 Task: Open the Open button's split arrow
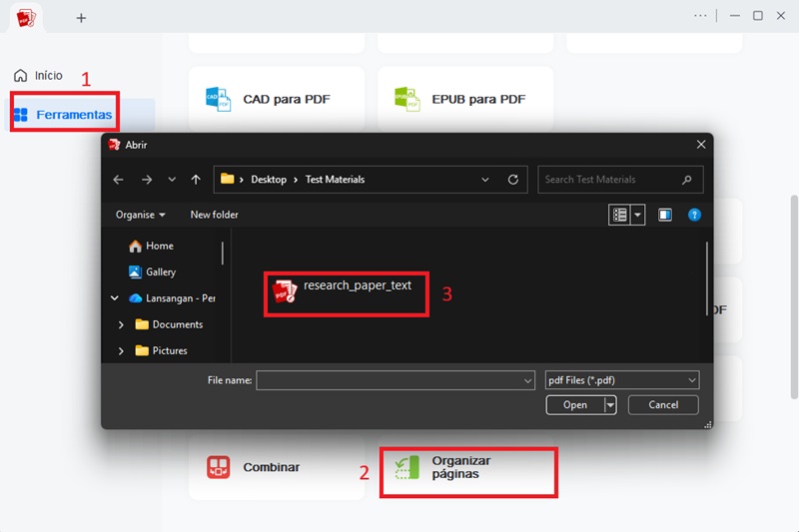click(610, 404)
